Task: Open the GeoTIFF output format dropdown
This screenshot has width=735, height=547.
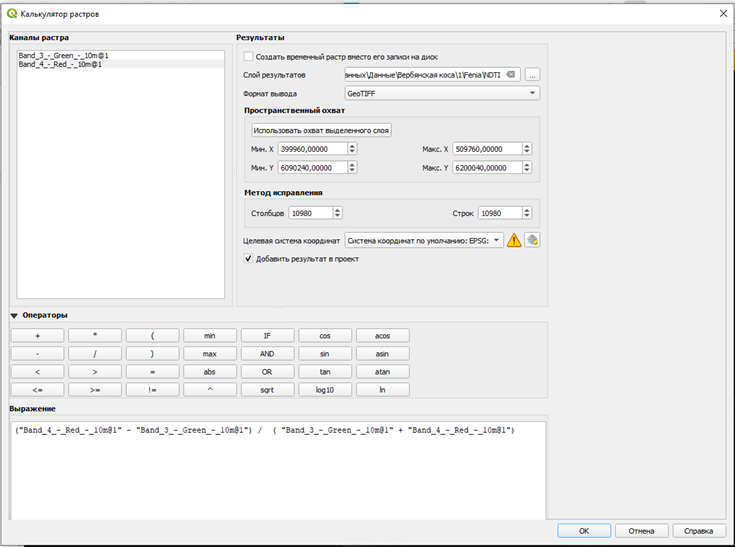Action: tap(442, 93)
